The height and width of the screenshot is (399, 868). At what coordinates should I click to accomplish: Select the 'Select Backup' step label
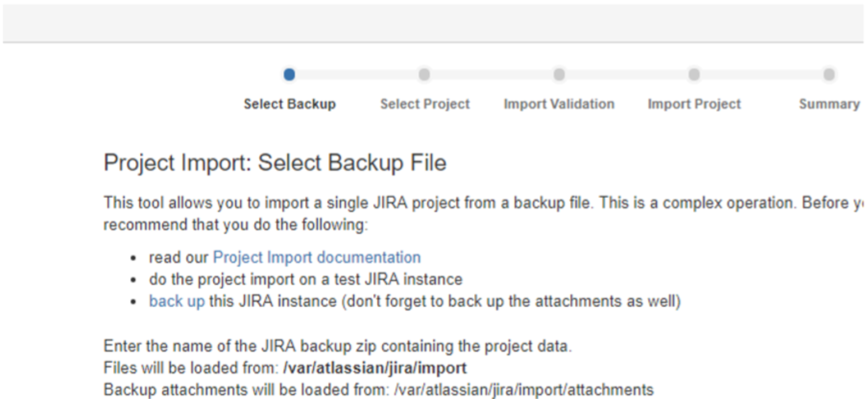[289, 104]
